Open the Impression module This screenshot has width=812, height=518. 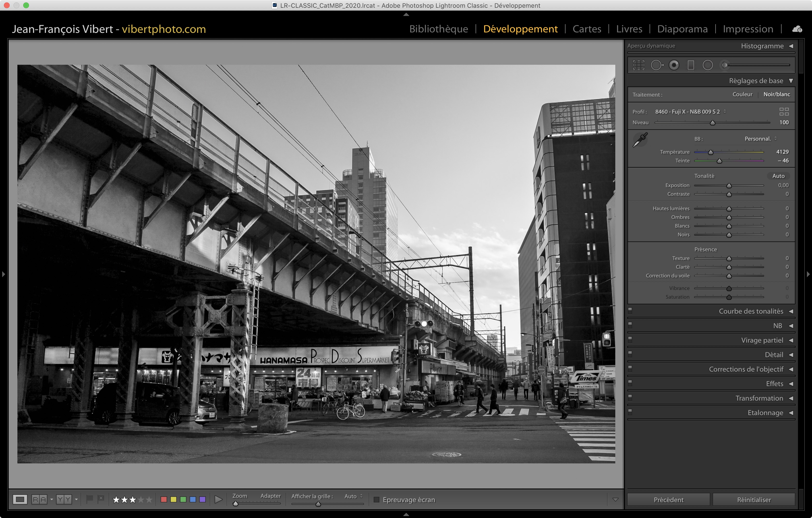[747, 29]
